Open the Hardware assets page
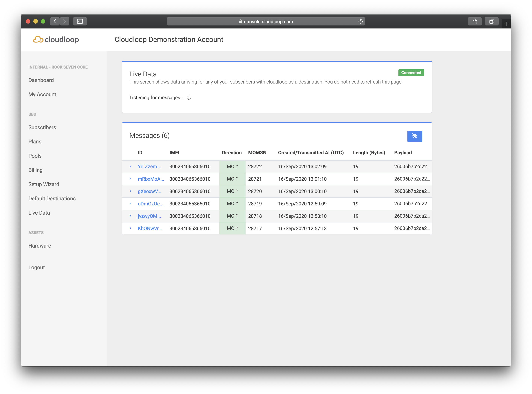 point(40,246)
